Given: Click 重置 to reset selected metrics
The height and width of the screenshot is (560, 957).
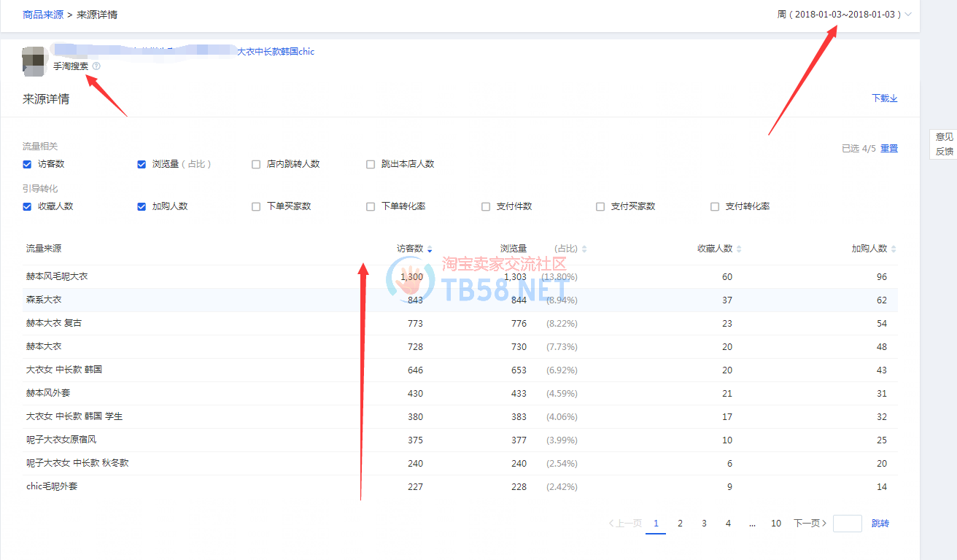Looking at the screenshot, I should click(x=888, y=149).
